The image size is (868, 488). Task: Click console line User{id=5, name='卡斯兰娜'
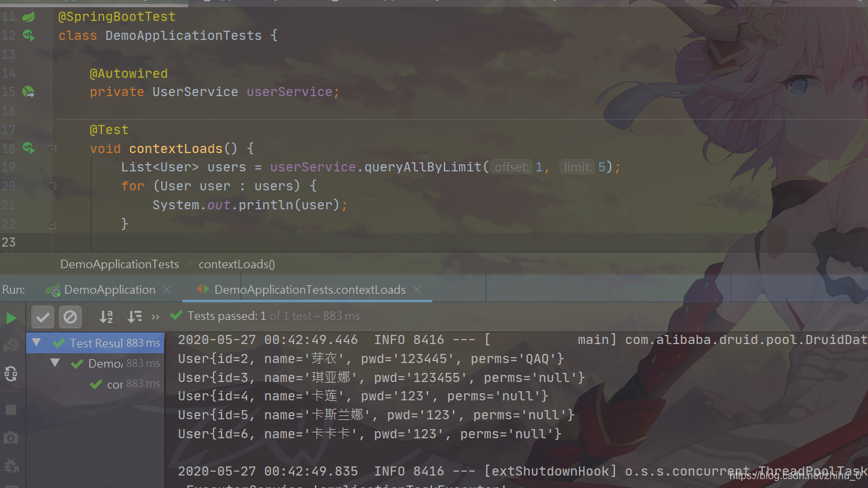(376, 415)
